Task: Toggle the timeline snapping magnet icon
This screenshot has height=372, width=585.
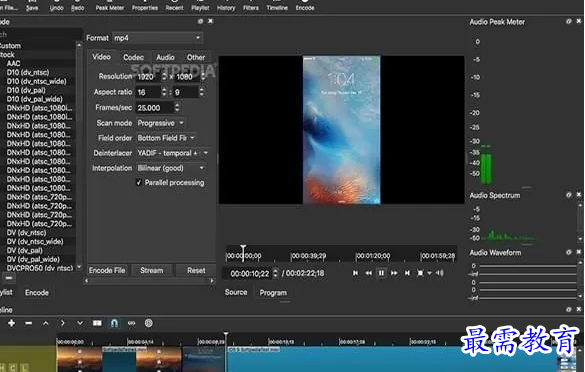Action: 114,323
